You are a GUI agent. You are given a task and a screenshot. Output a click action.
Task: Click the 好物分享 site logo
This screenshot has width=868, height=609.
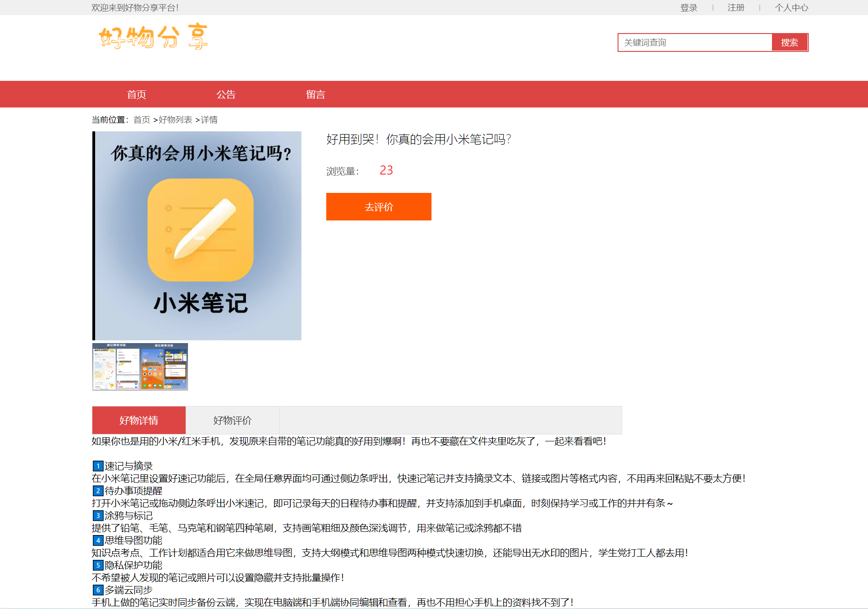tap(153, 37)
